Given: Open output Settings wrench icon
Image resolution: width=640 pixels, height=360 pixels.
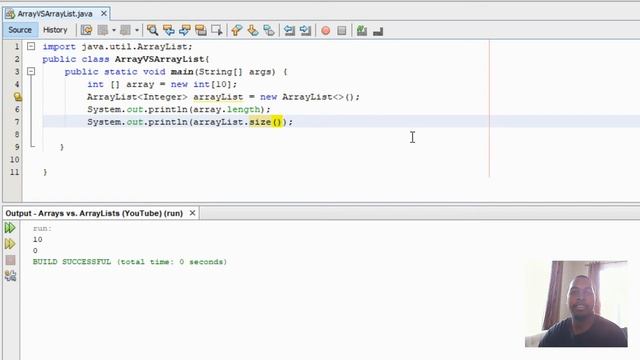Looking at the screenshot, I should pyautogui.click(x=11, y=276).
